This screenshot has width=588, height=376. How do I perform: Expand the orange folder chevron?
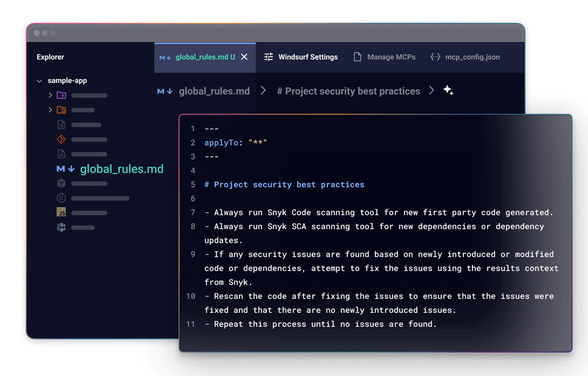point(50,110)
